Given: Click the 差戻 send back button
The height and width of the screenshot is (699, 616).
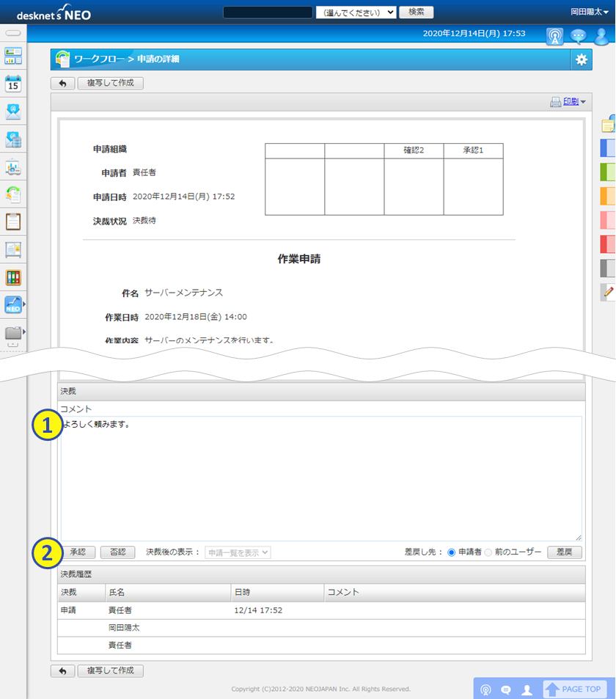Looking at the screenshot, I should (x=564, y=552).
